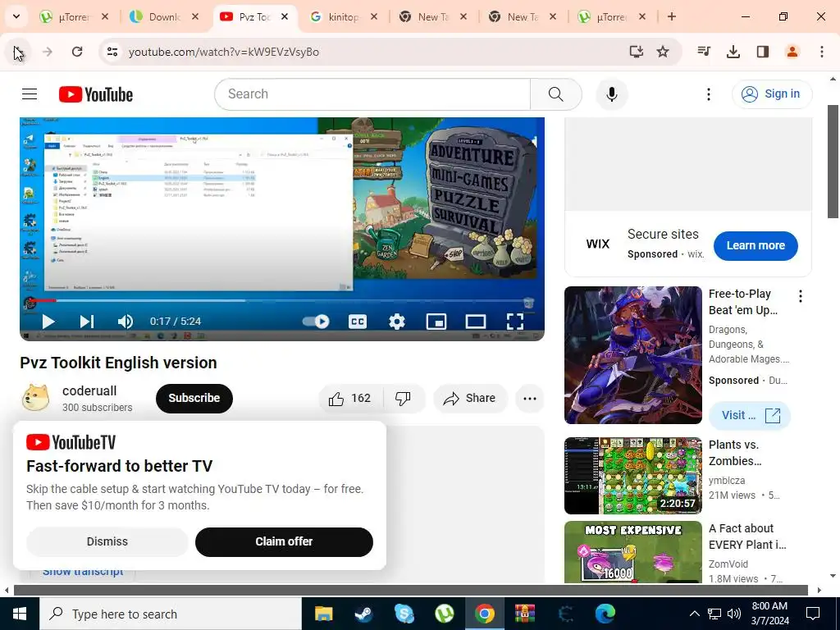Visit the sponsored Free-to-Play game site
The image size is (840, 630).
pyautogui.click(x=750, y=415)
